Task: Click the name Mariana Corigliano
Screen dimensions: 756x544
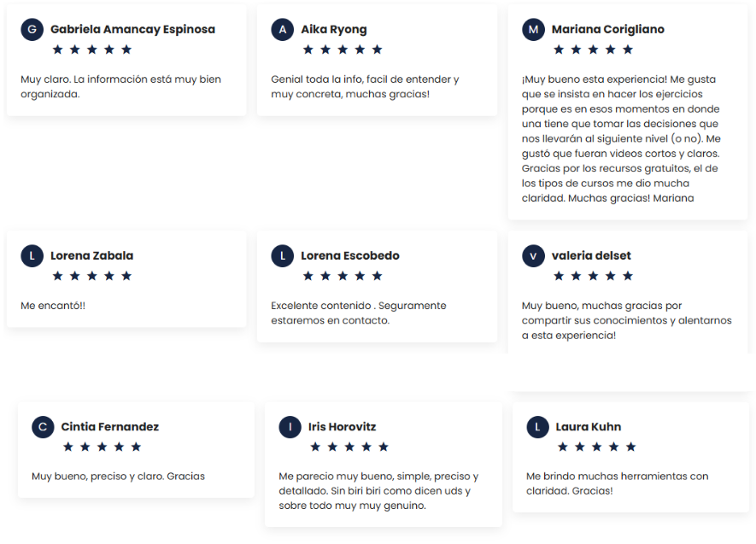Action: 607,29
